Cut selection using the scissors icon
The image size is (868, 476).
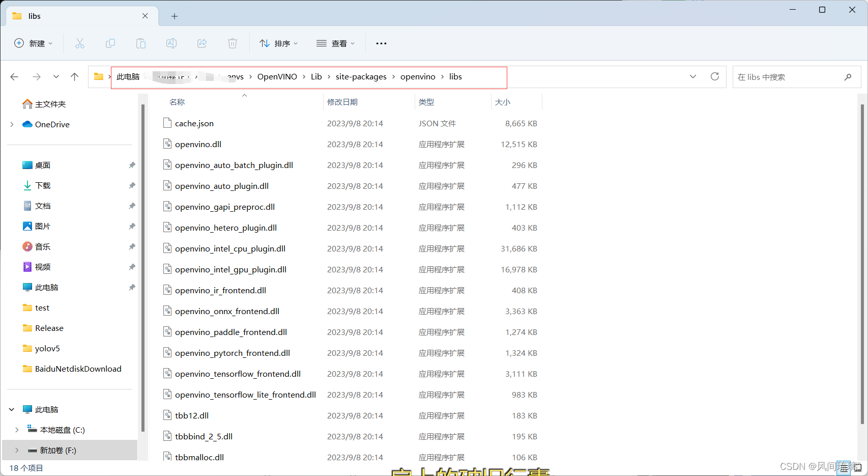[80, 43]
